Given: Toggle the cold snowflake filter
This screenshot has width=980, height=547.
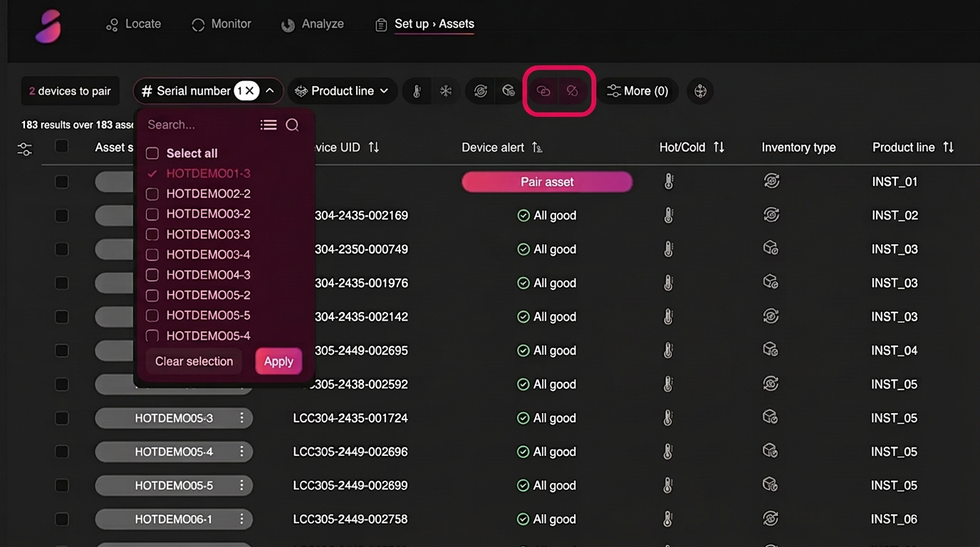Looking at the screenshot, I should [x=446, y=91].
